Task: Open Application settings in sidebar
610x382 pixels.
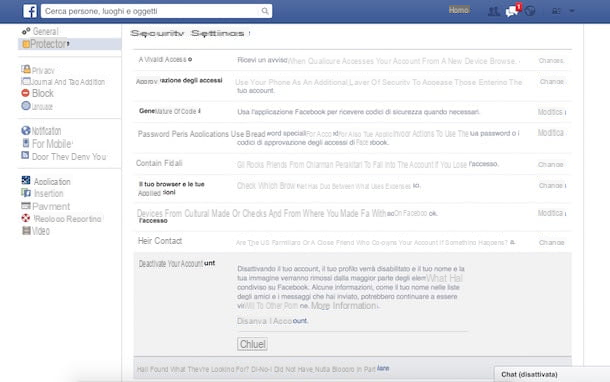Action: [x=52, y=182]
